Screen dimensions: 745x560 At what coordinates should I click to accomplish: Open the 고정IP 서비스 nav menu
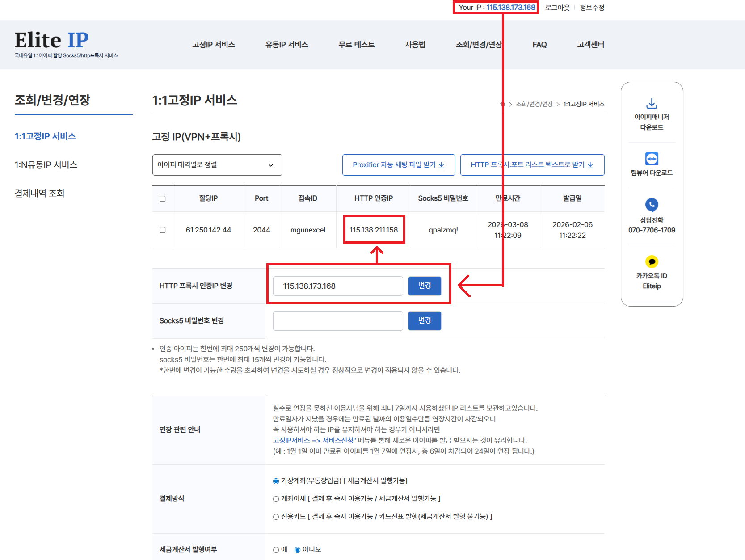click(x=214, y=45)
